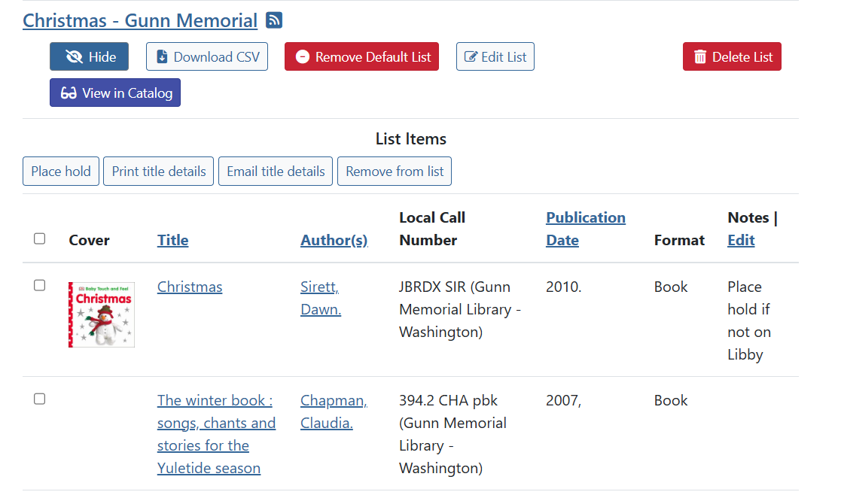This screenshot has height=504, width=844.
Task: Click the pencil icon on Edit List
Action: [x=471, y=56]
